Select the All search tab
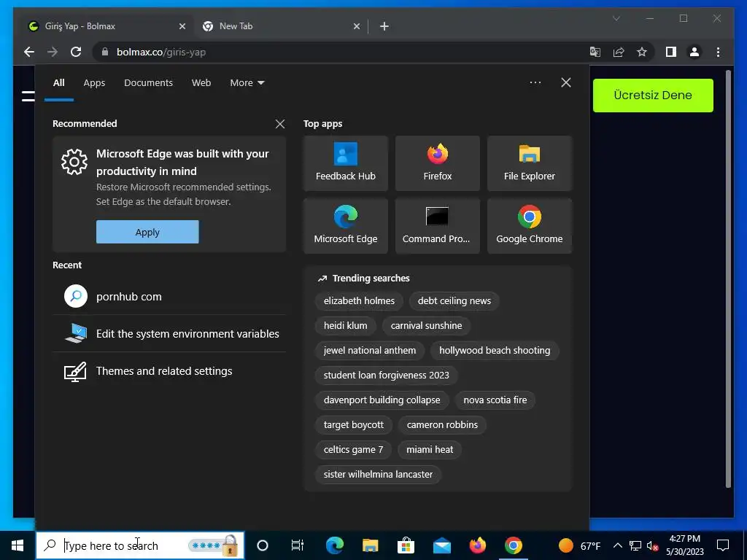 (x=58, y=83)
